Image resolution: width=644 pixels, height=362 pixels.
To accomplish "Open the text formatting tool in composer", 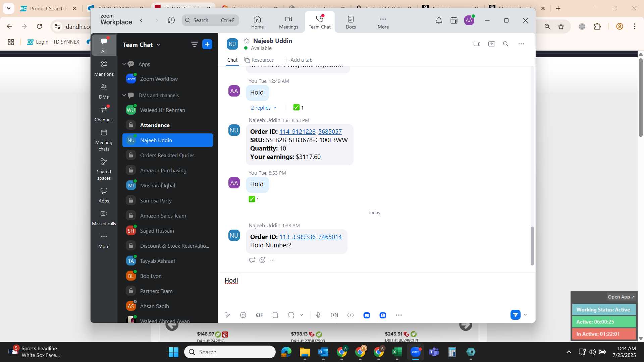I will [227, 315].
